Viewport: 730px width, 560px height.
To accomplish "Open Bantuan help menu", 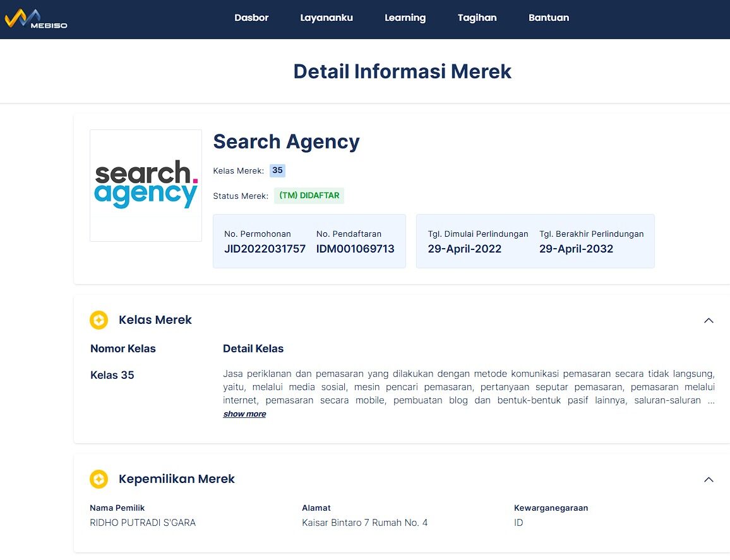I will [548, 18].
